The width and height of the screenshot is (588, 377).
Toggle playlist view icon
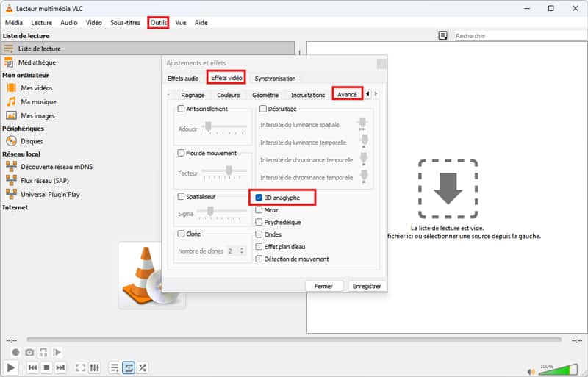(115, 367)
